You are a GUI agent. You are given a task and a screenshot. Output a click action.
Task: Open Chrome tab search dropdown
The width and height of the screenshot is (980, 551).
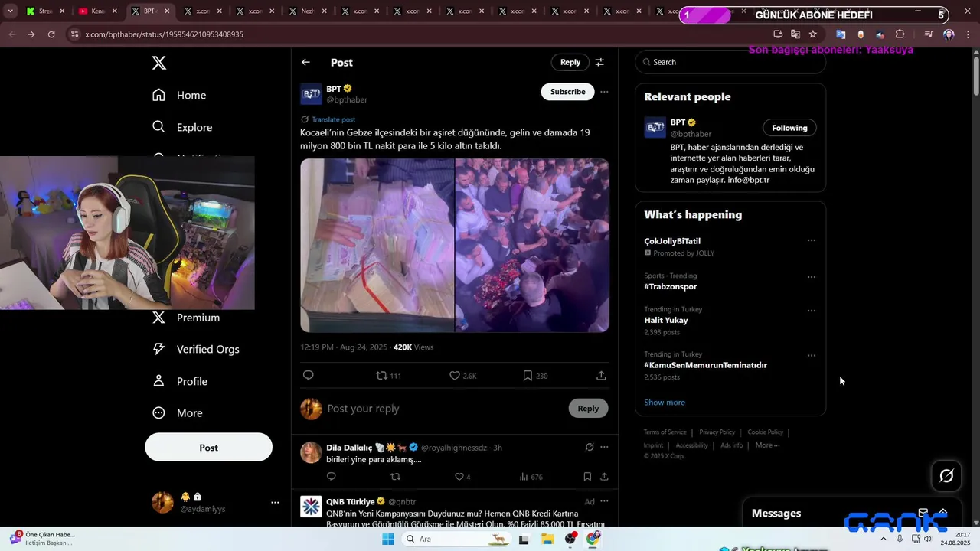coord(10,11)
